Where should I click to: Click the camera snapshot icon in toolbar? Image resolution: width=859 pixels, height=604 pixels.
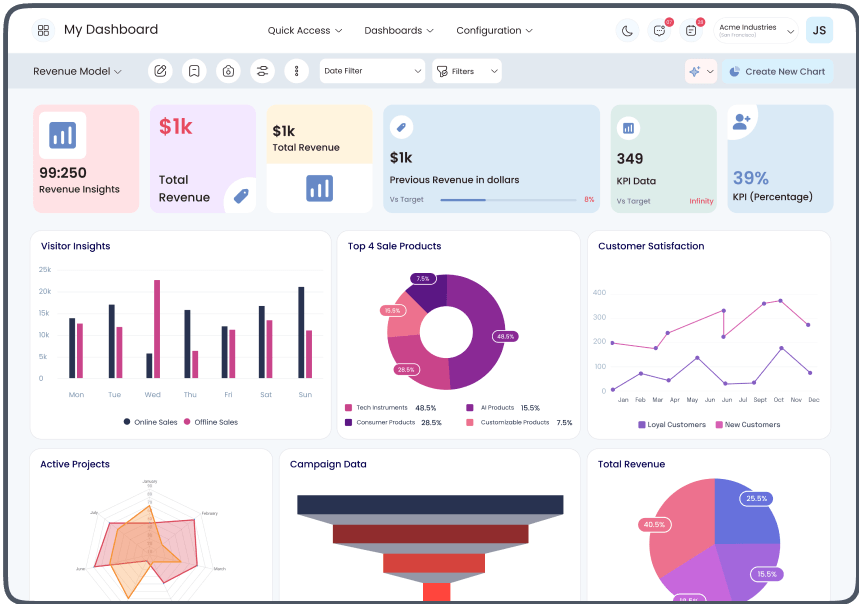(x=228, y=71)
